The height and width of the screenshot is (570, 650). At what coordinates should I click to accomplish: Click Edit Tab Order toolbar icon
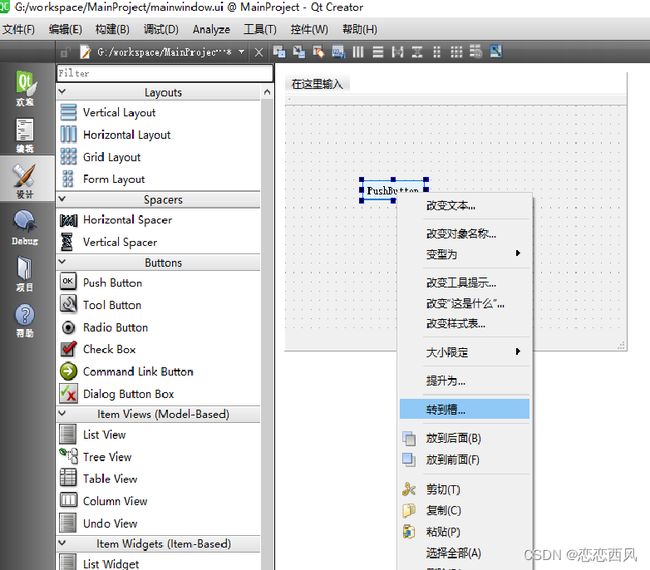coord(338,52)
